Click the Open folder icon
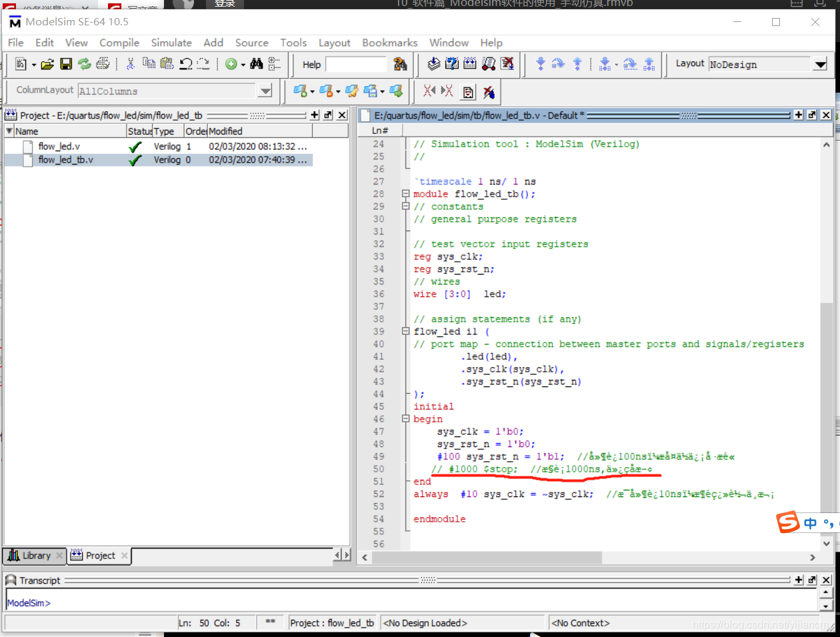The width and height of the screenshot is (840, 637). point(47,64)
